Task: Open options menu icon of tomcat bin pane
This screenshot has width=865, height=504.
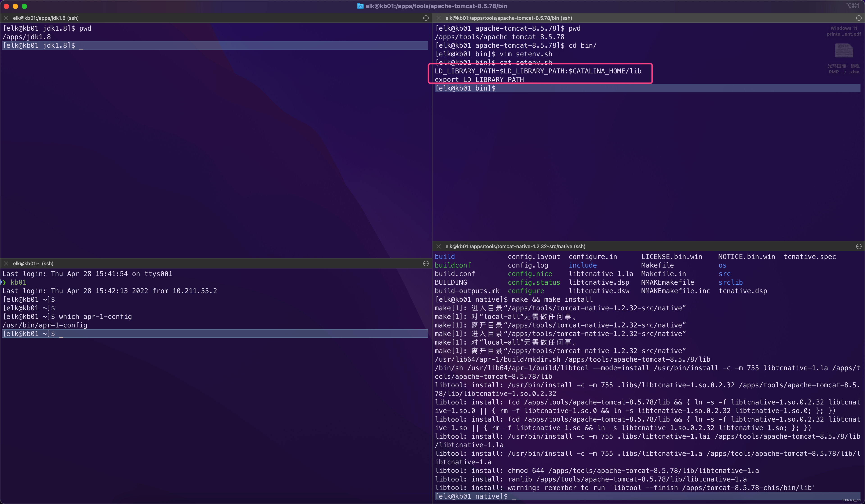Action: click(858, 18)
